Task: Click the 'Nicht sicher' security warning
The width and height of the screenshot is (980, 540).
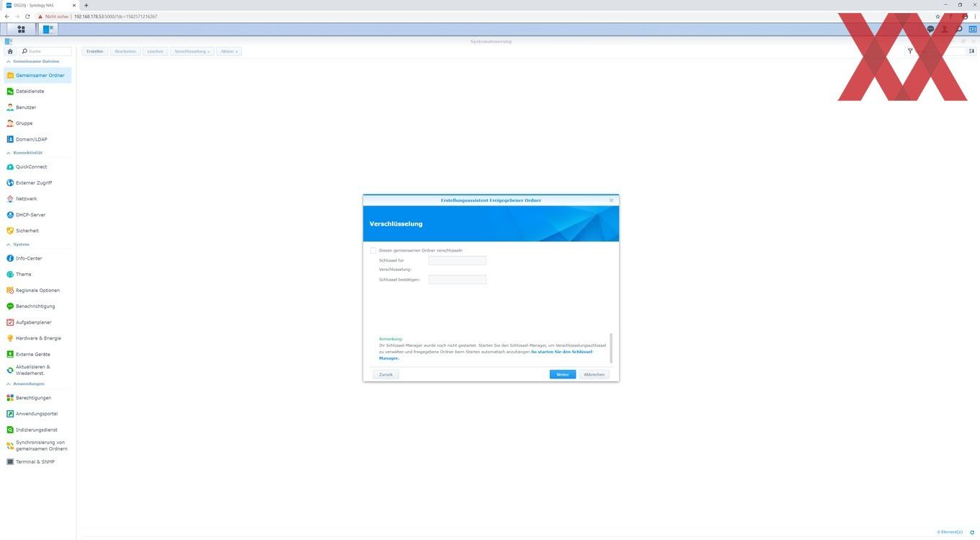Action: pos(53,16)
